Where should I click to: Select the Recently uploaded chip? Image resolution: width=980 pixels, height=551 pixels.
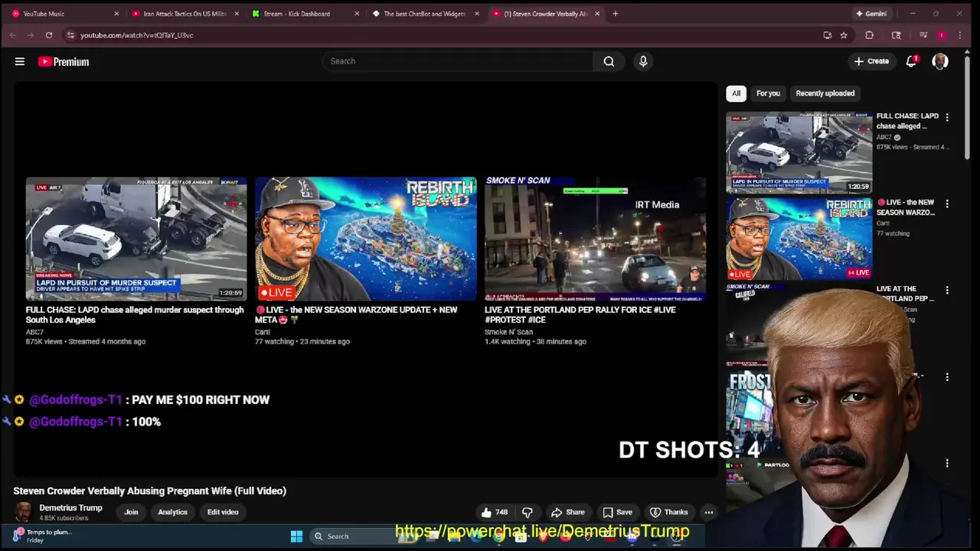tap(825, 93)
